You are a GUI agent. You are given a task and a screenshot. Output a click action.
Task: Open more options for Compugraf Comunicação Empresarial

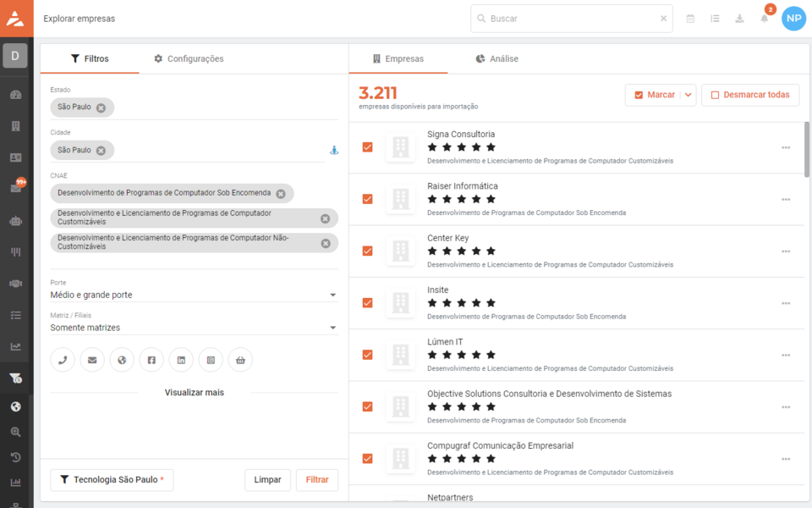click(x=786, y=459)
